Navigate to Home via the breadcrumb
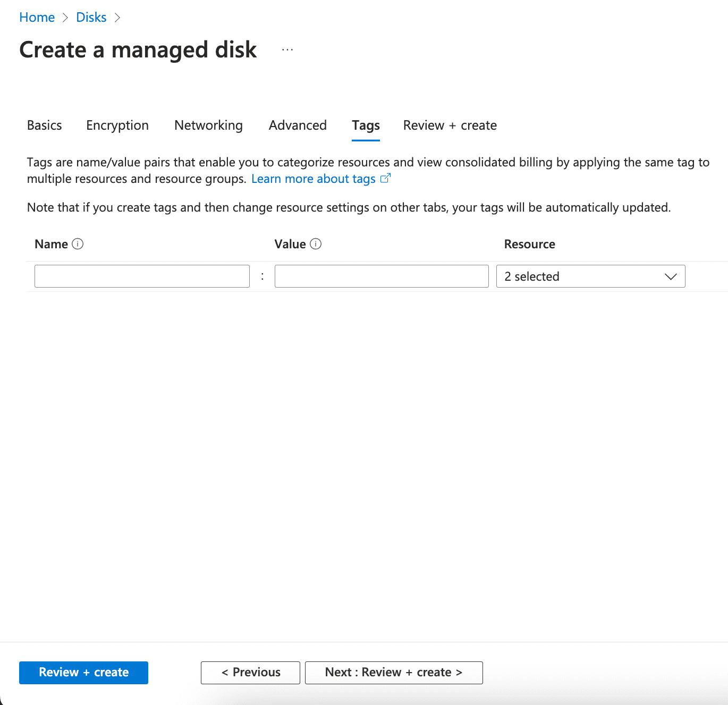This screenshot has width=728, height=705. coord(37,17)
